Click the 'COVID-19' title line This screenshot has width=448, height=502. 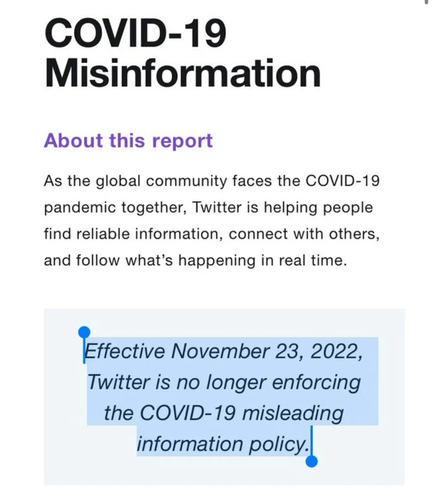(x=136, y=33)
